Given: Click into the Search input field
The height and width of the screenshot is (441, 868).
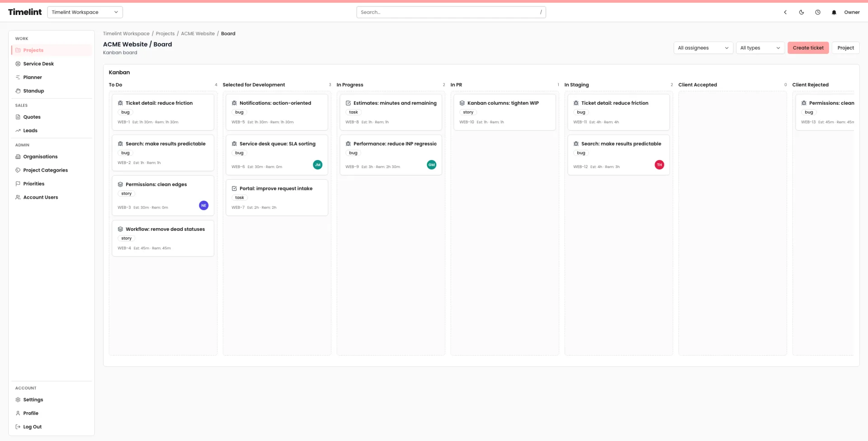Looking at the screenshot, I should [451, 12].
